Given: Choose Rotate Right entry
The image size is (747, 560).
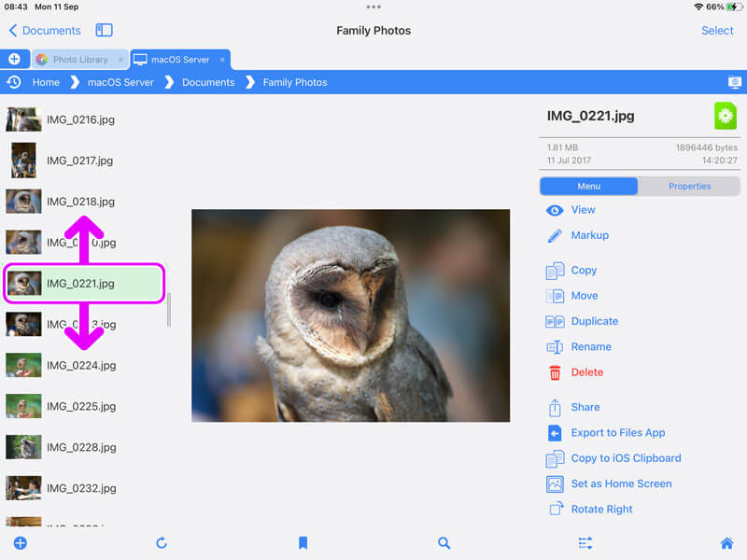Looking at the screenshot, I should [601, 509].
